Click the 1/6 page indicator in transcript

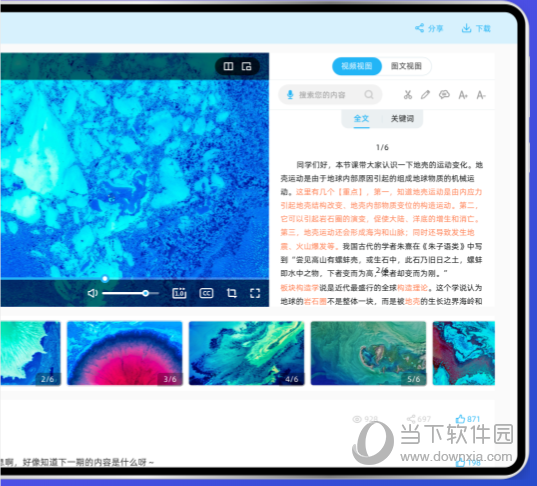(382, 148)
